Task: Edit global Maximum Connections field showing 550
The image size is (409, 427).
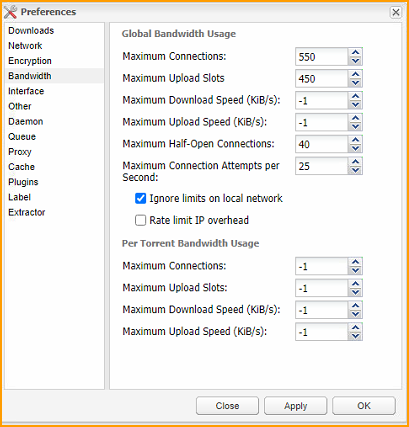Action: [x=322, y=57]
